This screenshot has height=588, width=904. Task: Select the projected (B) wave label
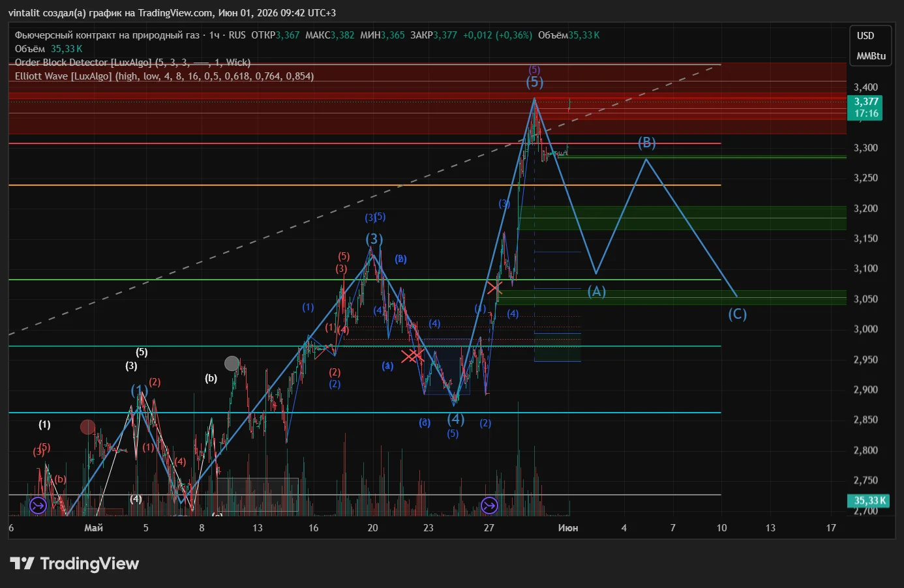click(x=646, y=142)
